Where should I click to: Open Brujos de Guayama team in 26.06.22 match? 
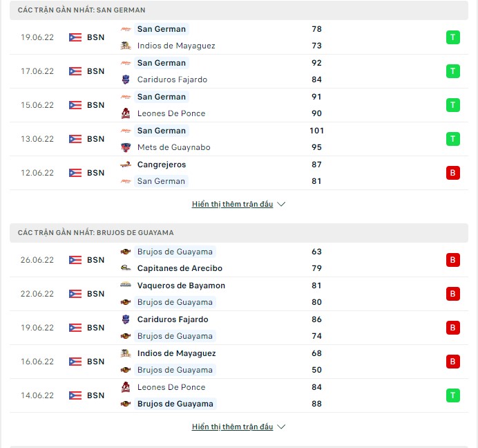tap(175, 252)
